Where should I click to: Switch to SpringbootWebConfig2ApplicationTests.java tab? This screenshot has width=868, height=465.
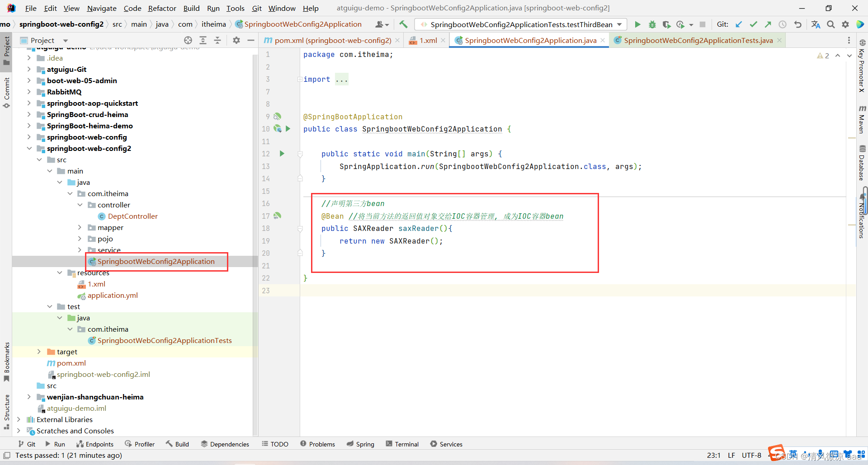pos(698,40)
